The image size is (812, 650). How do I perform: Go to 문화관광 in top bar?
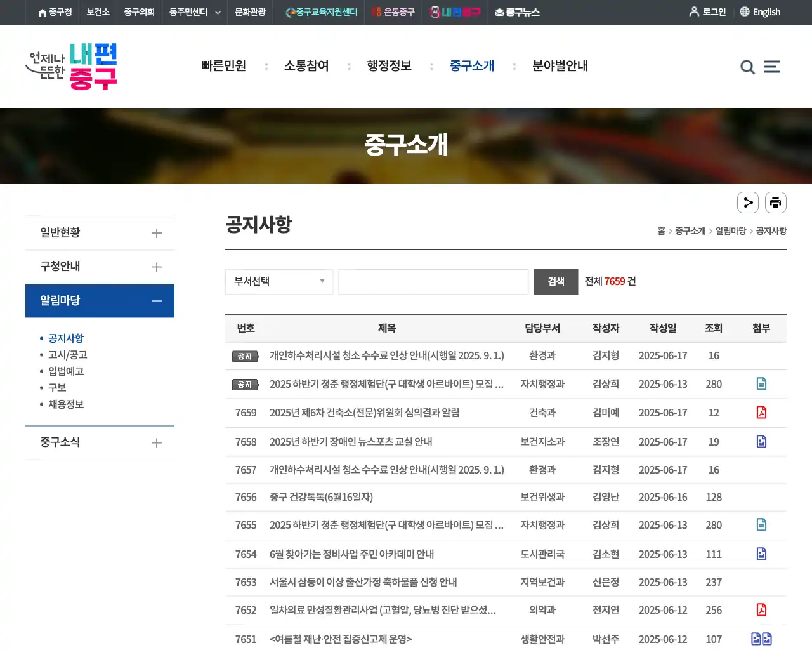click(250, 12)
